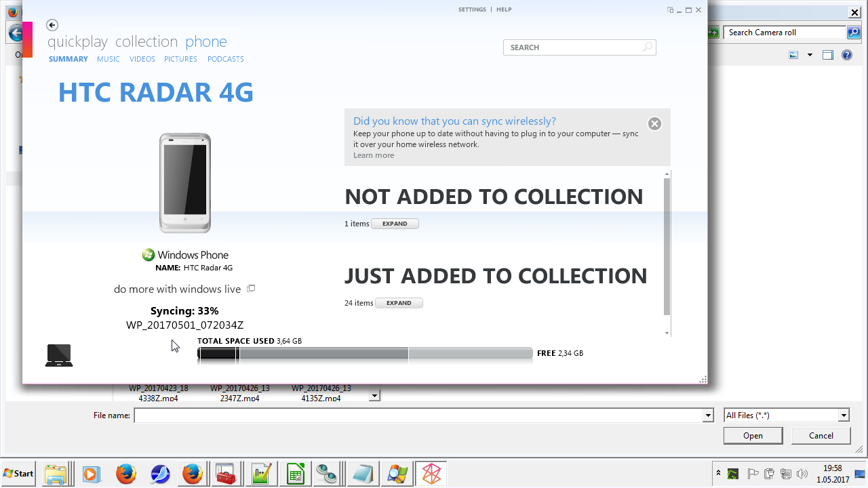The height and width of the screenshot is (488, 868).
Task: Click the syncing file name WP_20170501_072034Z
Action: [184, 325]
